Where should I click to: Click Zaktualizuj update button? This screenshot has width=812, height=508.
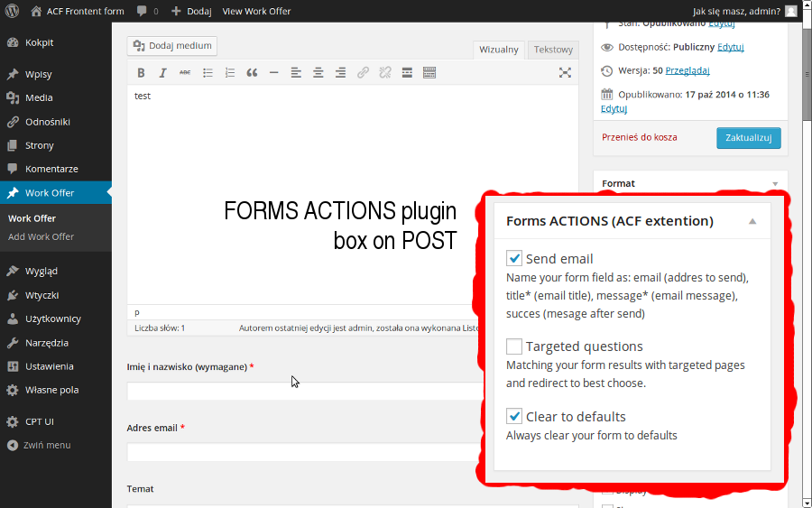[748, 138]
